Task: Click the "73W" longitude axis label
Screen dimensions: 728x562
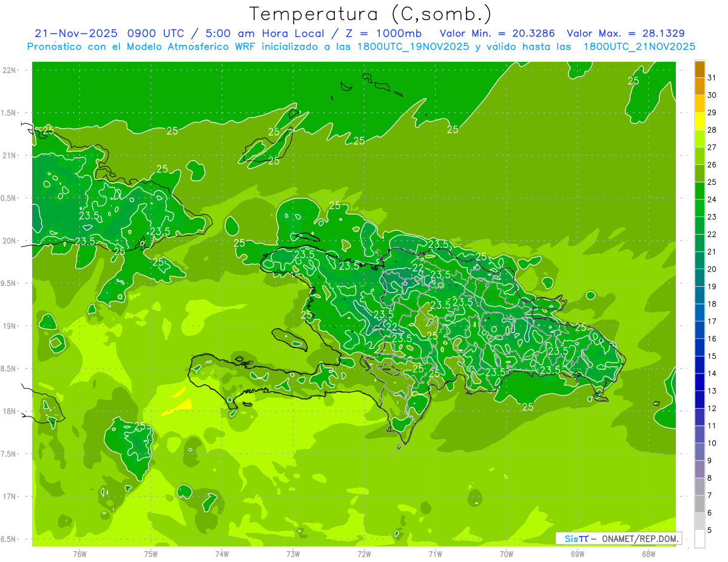Action: coord(293,554)
